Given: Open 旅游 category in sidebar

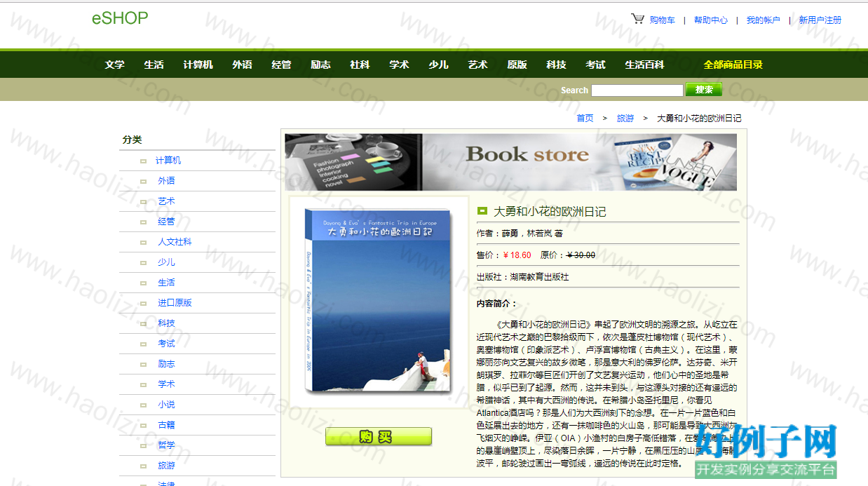Looking at the screenshot, I should [x=166, y=466].
